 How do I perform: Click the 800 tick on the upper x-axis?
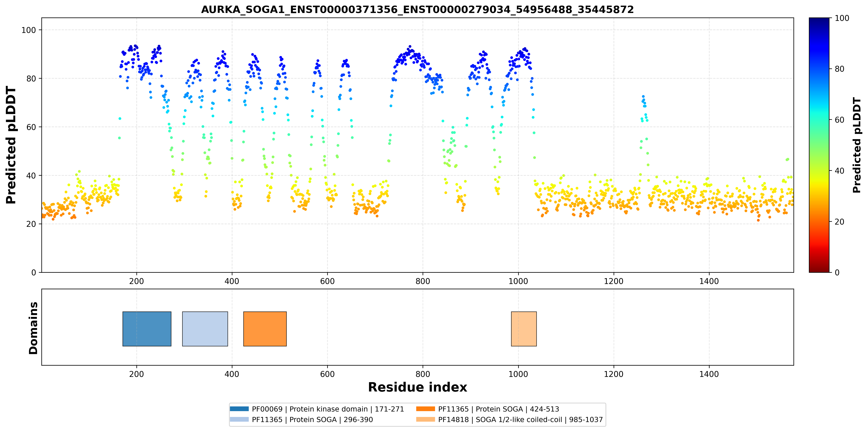(x=423, y=281)
